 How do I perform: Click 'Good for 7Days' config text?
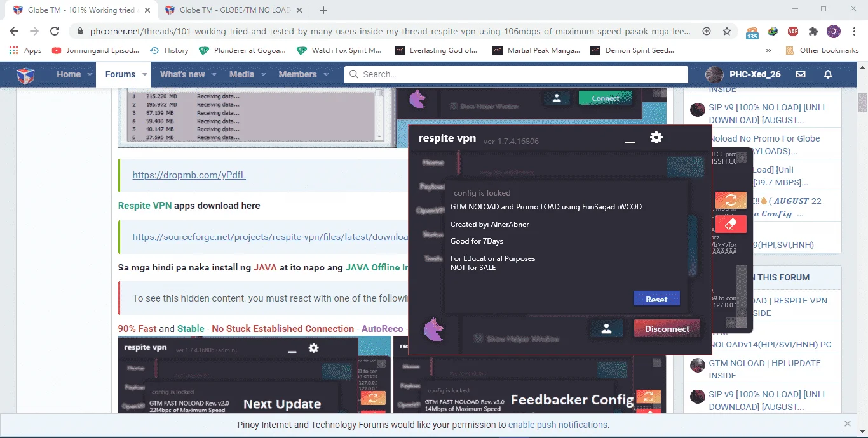[x=477, y=241]
